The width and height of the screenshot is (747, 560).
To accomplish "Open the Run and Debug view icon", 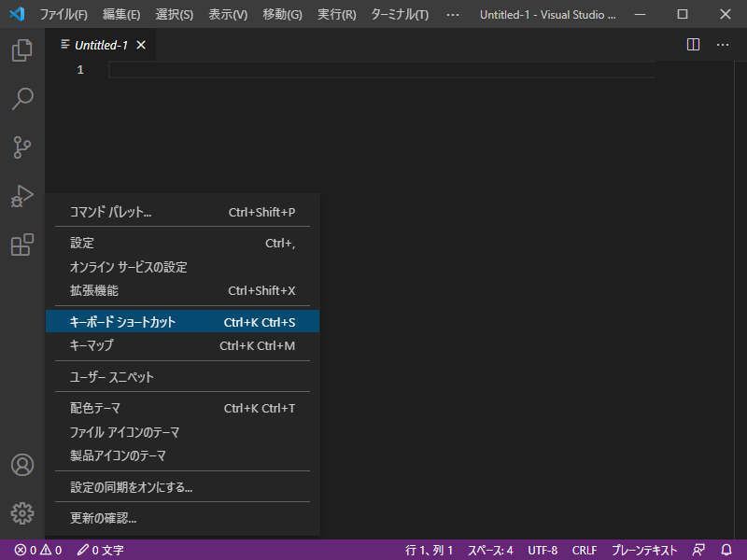I will [x=21, y=196].
